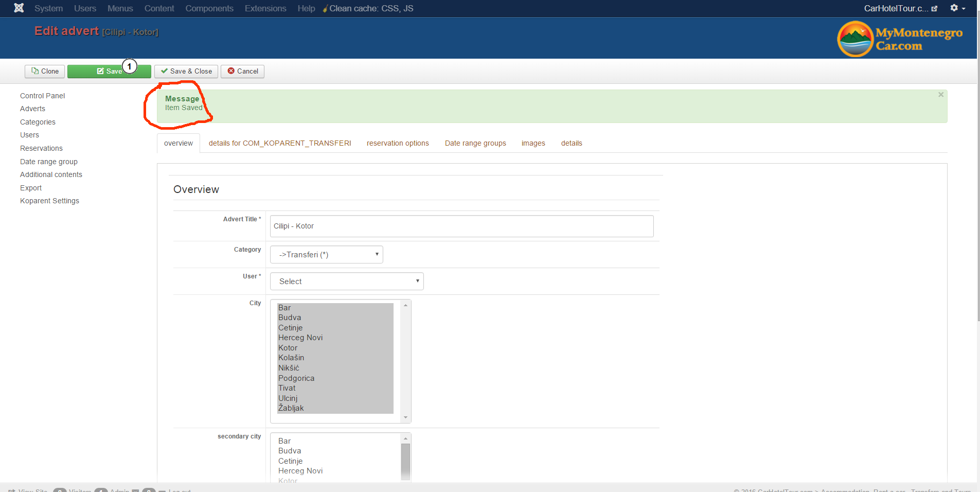Cancel editing the advert
Viewport: 980px width, 492px height.
pos(242,71)
